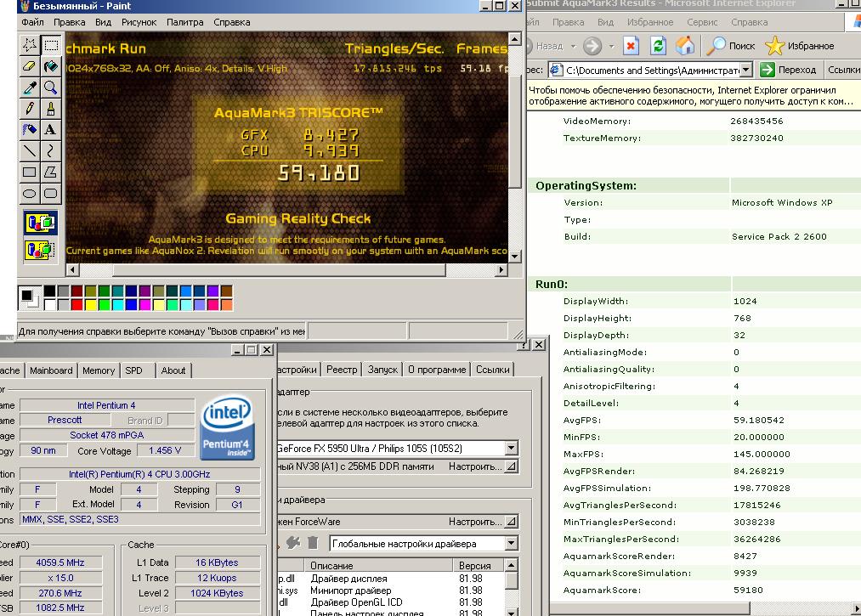
Task: Activate the Magnifier tool in Paint
Action: tap(50, 88)
